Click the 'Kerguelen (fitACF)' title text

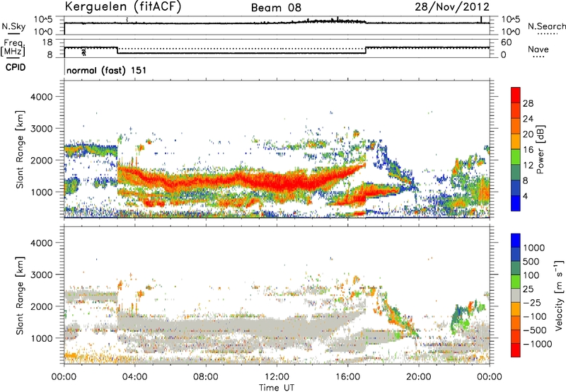point(123,6)
